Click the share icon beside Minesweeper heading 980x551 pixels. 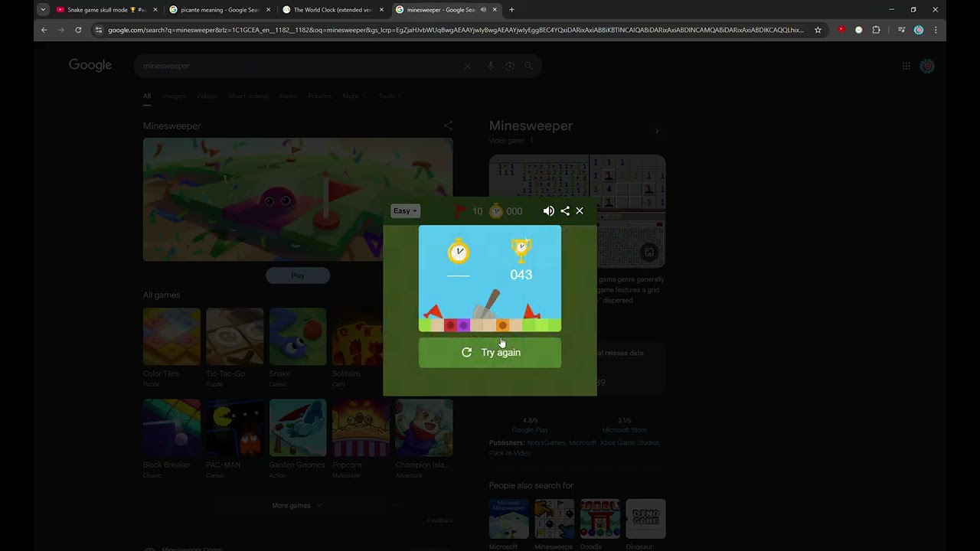448,126
